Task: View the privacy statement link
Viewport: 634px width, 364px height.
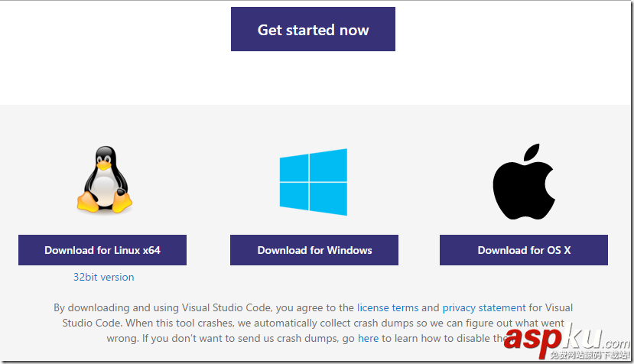Action: (484, 307)
